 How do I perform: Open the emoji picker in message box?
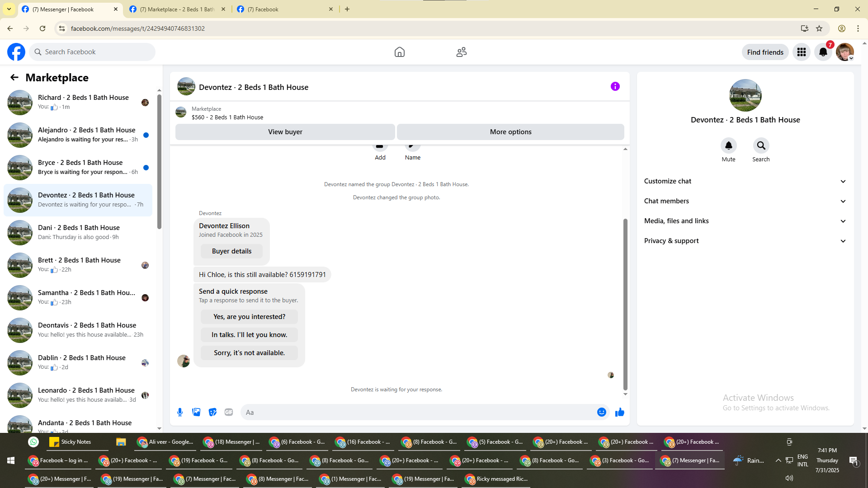click(601, 412)
